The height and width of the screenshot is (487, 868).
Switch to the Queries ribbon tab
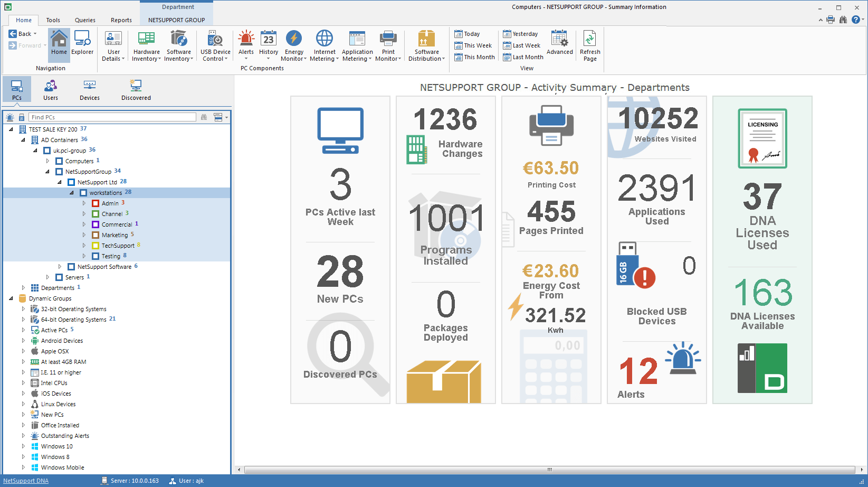(85, 20)
